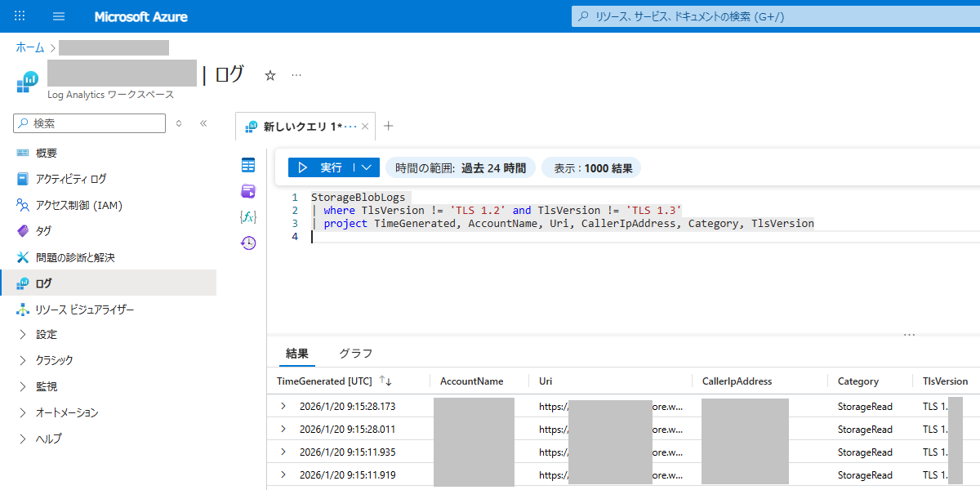This screenshot has width=980, height=490.
Task: Click the global resource search field
Action: 776,16
